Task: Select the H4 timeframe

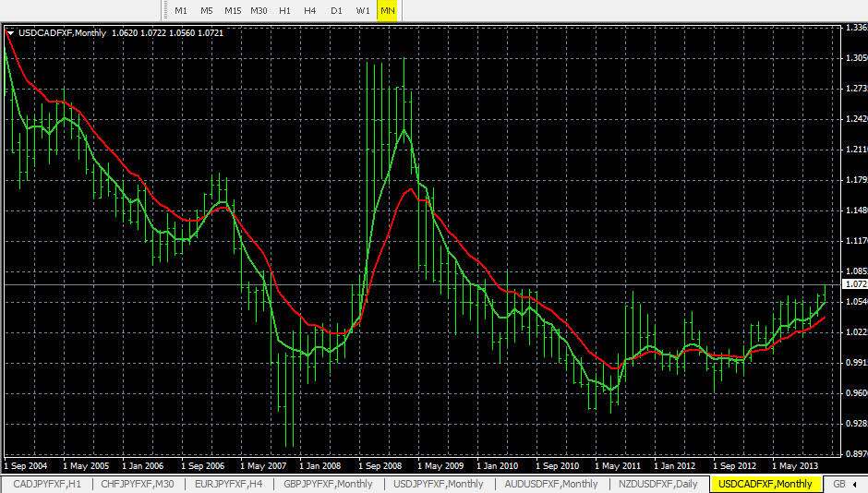Action: 310,10
